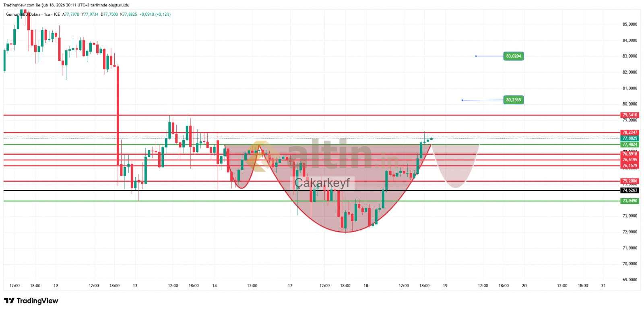644x311 pixels.
Task: Click the red 78,2347 resistance label
Action: [630, 133]
